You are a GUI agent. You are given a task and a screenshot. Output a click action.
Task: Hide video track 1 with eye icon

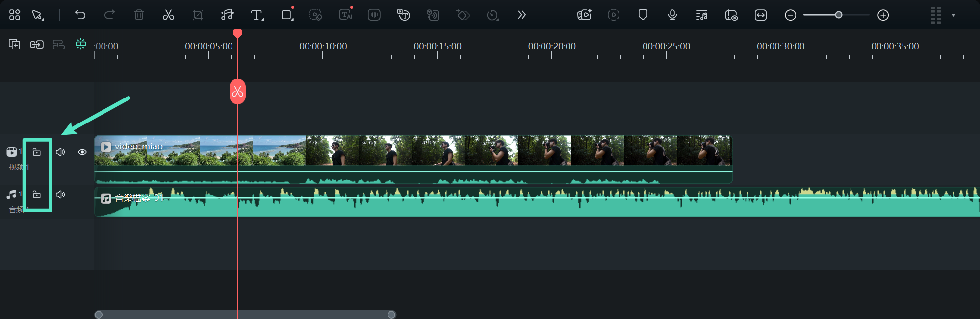[x=82, y=152]
